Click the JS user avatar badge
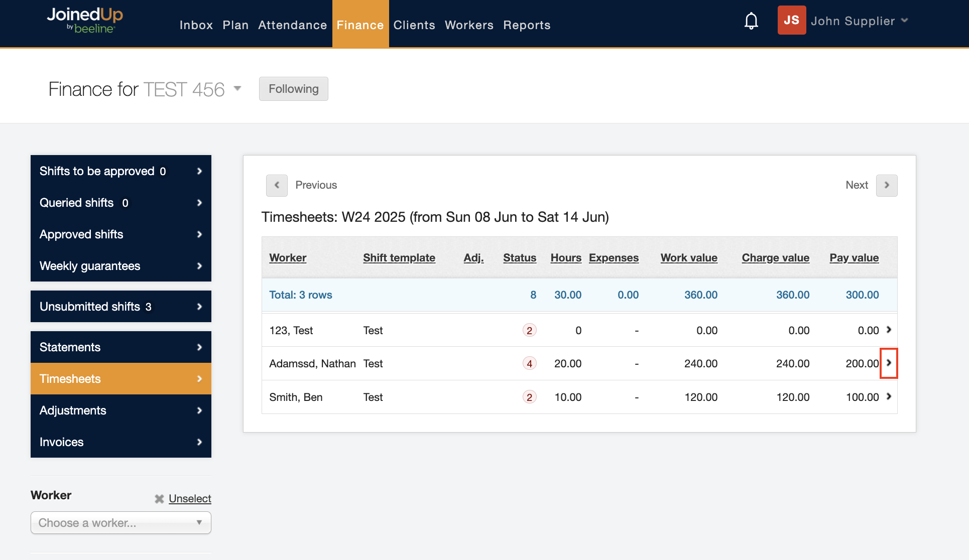969x560 pixels. click(791, 20)
